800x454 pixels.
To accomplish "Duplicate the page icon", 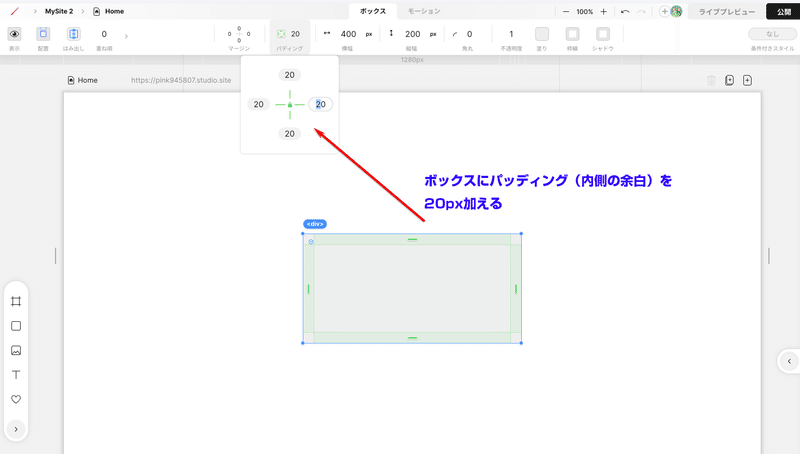I will click(x=730, y=80).
